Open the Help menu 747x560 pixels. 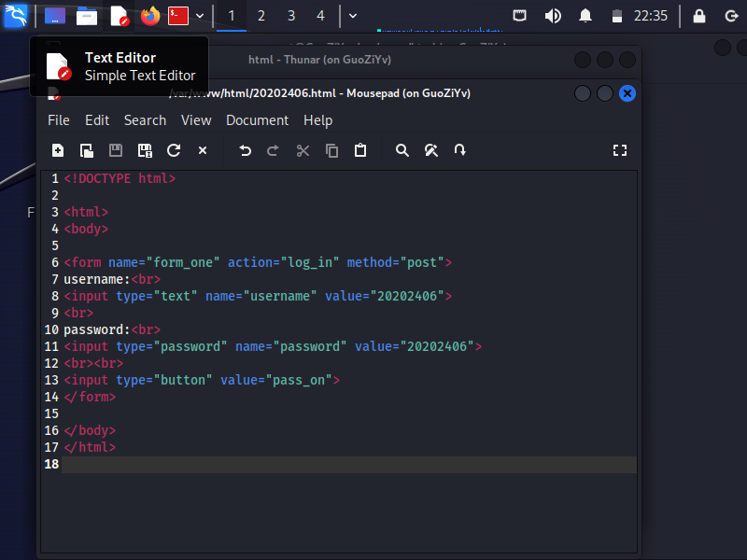tap(318, 120)
